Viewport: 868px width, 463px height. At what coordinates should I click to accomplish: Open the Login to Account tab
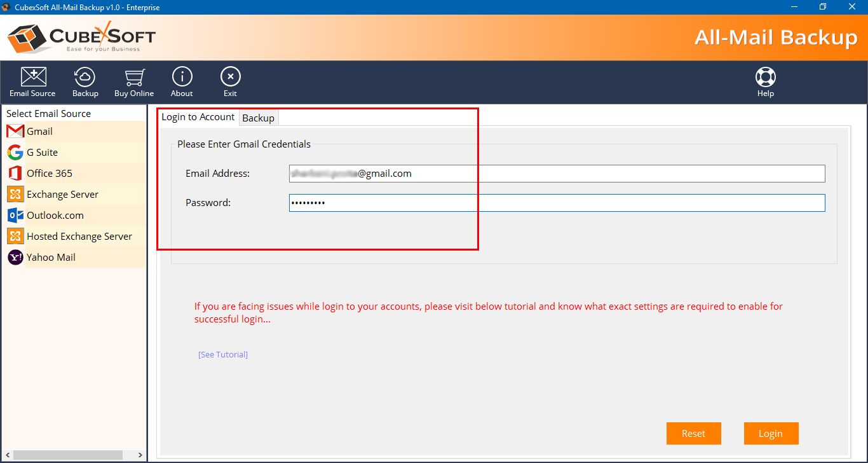[198, 117]
